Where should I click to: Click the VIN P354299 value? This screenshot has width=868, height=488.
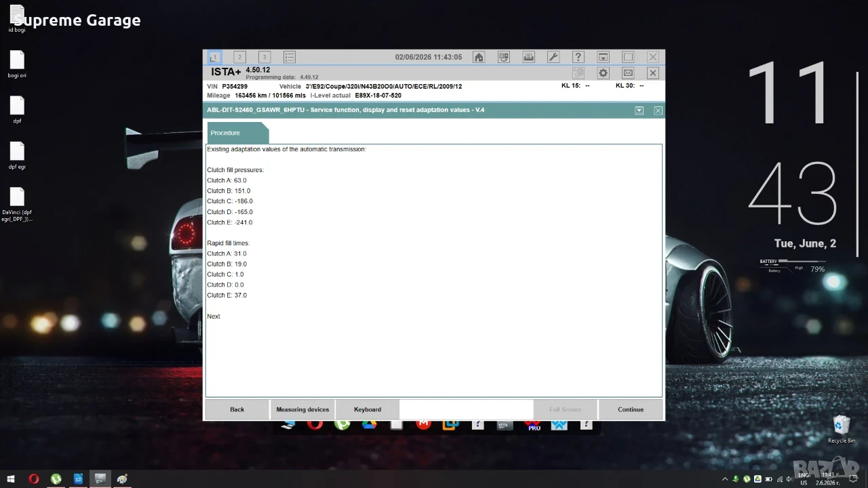[235, 87]
